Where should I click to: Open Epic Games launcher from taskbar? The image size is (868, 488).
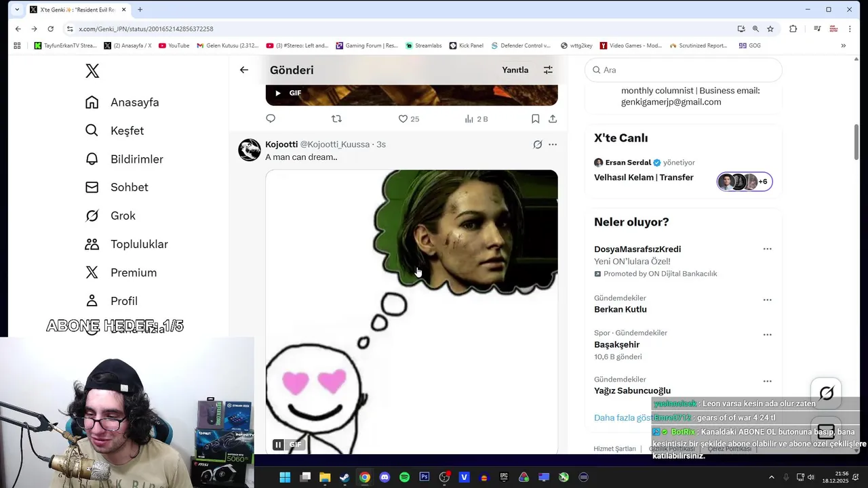click(504, 477)
